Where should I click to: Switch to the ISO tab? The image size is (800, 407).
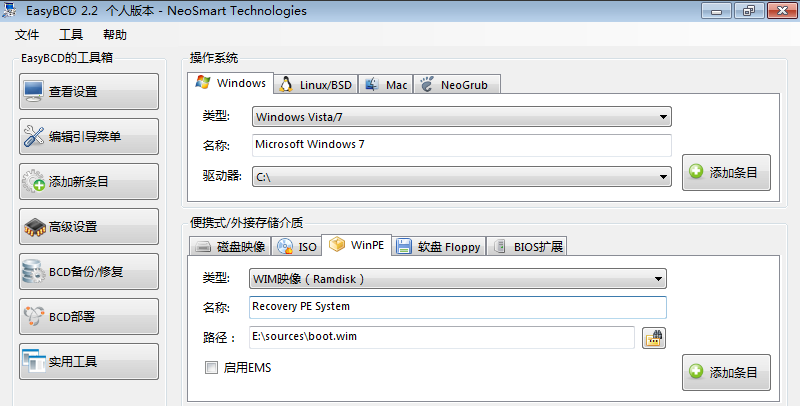[x=297, y=247]
